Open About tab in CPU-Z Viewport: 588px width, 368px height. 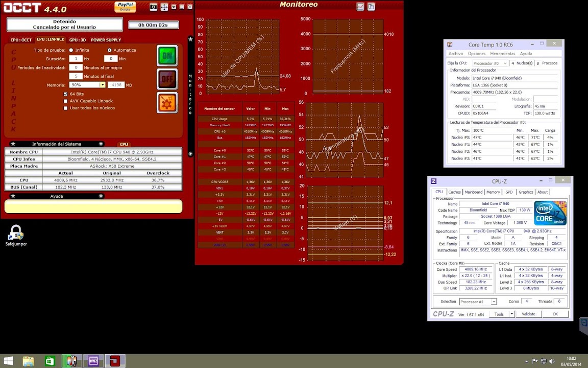[x=542, y=192]
